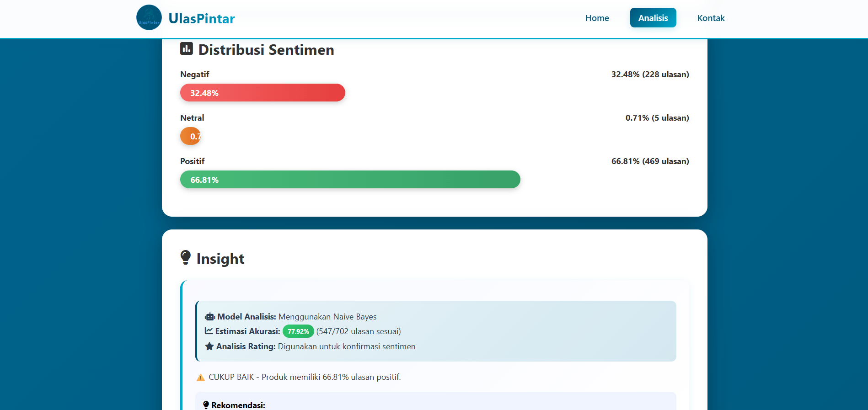Image resolution: width=868 pixels, height=410 pixels.
Task: Navigate to Home from the navbar
Action: [x=597, y=18]
